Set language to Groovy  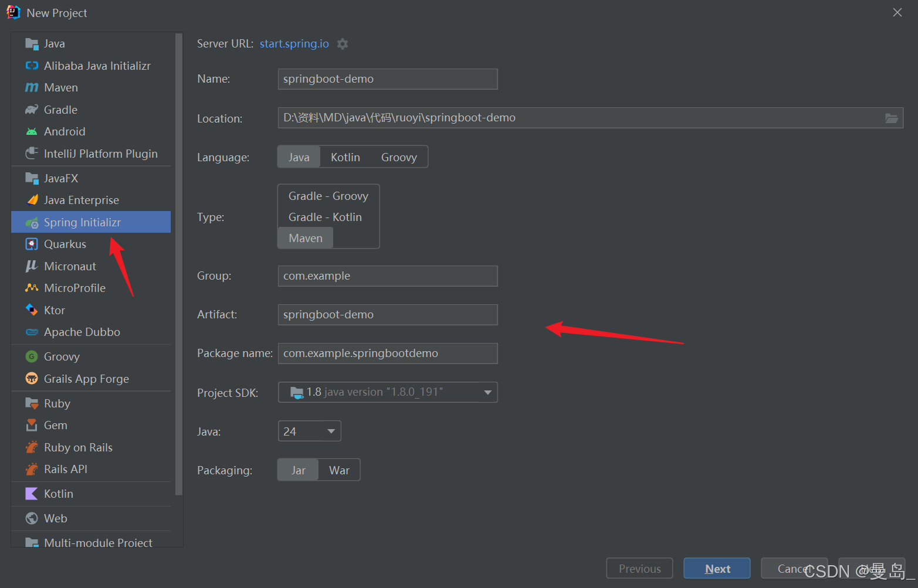(x=399, y=157)
